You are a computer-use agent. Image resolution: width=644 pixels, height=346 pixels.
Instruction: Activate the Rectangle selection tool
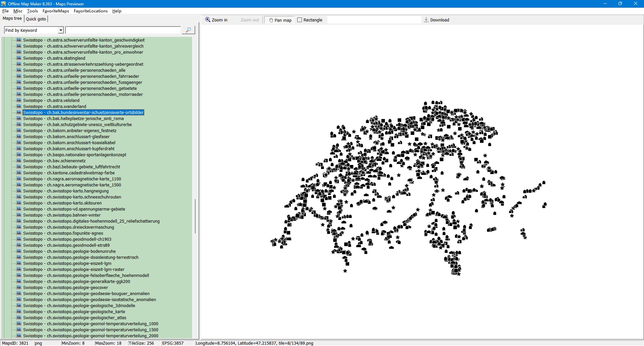[x=300, y=20]
